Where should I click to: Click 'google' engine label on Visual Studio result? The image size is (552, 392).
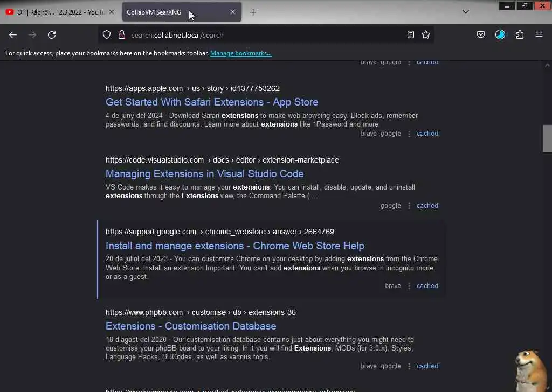click(x=390, y=206)
